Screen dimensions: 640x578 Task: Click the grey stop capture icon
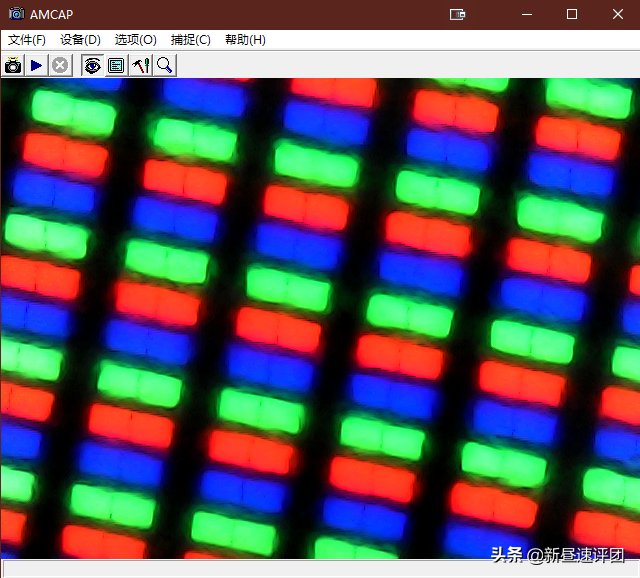pos(60,65)
